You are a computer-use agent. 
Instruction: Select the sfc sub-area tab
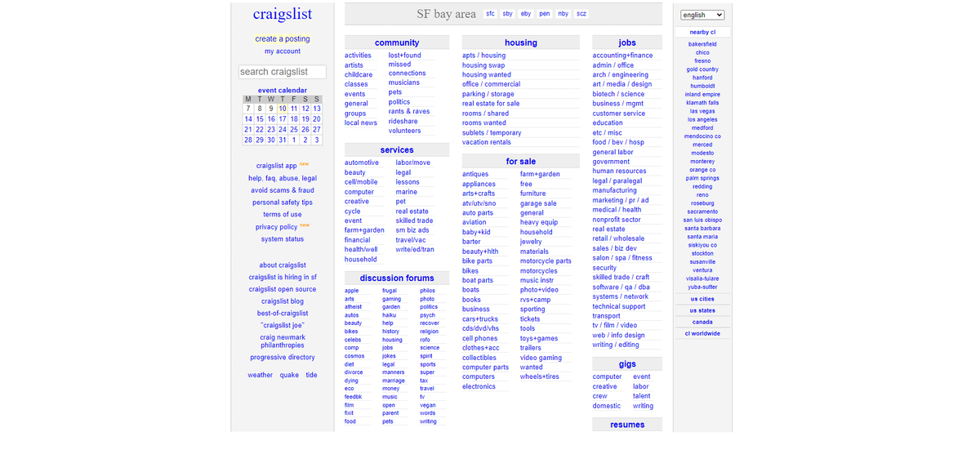(x=490, y=14)
